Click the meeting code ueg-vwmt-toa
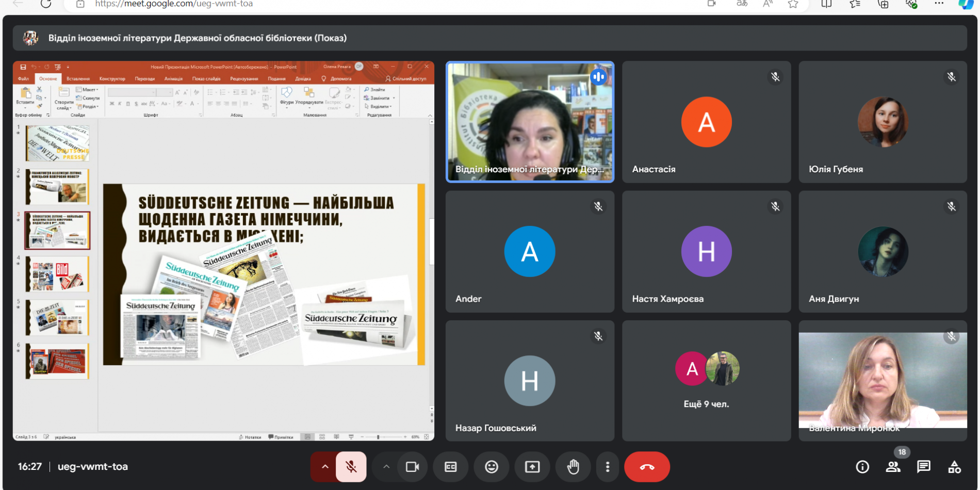The image size is (980, 490). (93, 467)
